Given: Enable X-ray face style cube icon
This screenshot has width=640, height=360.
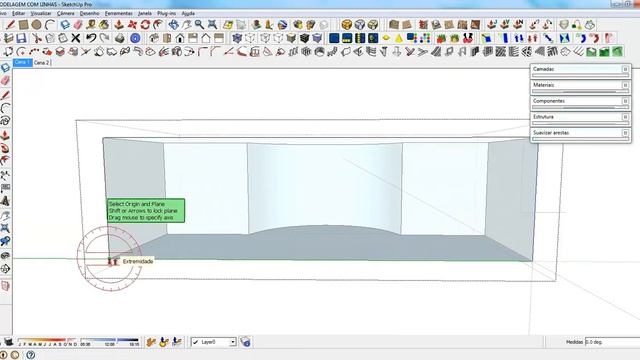Looking at the screenshot, I should click(237, 38).
